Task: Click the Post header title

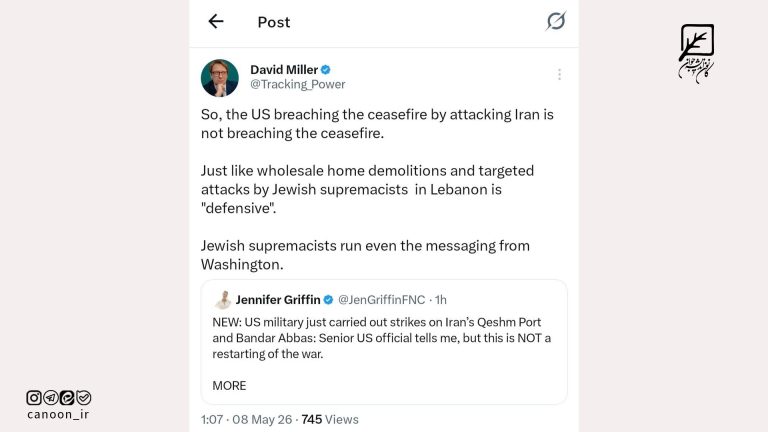Action: tap(274, 22)
